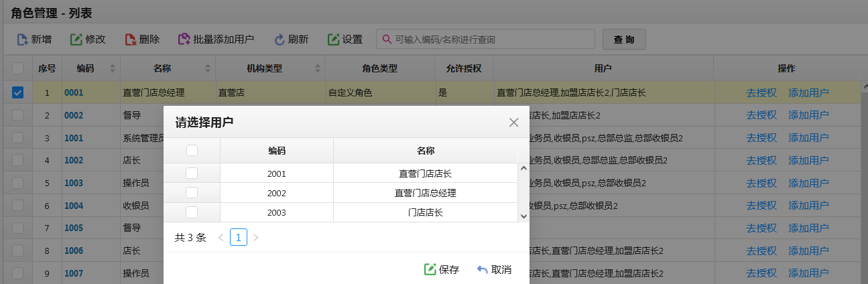
Task: Click the 删除 delete icon in toolbar
Action: (x=131, y=40)
